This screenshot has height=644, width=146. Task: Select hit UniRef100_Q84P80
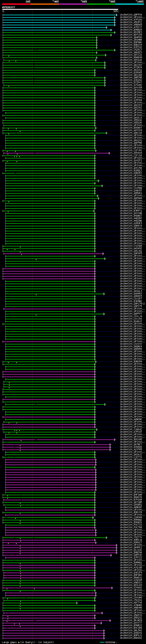click(x=131, y=37)
